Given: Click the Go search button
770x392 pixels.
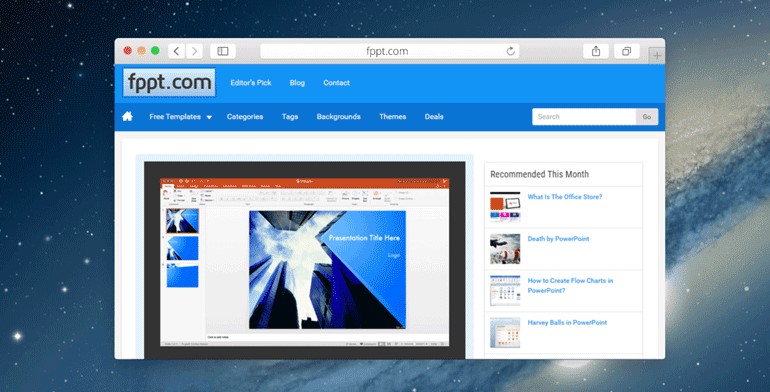Looking at the screenshot, I should pos(647,116).
